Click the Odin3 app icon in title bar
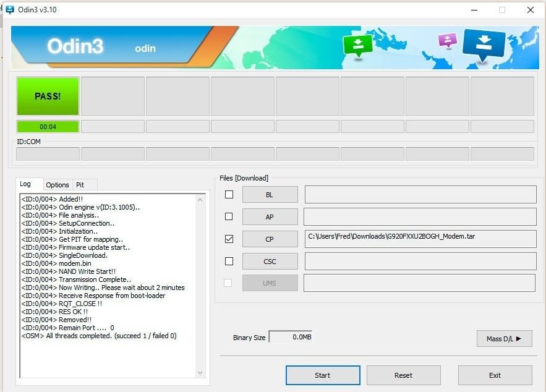Screen dimensions: 546x392 (x=10, y=10)
